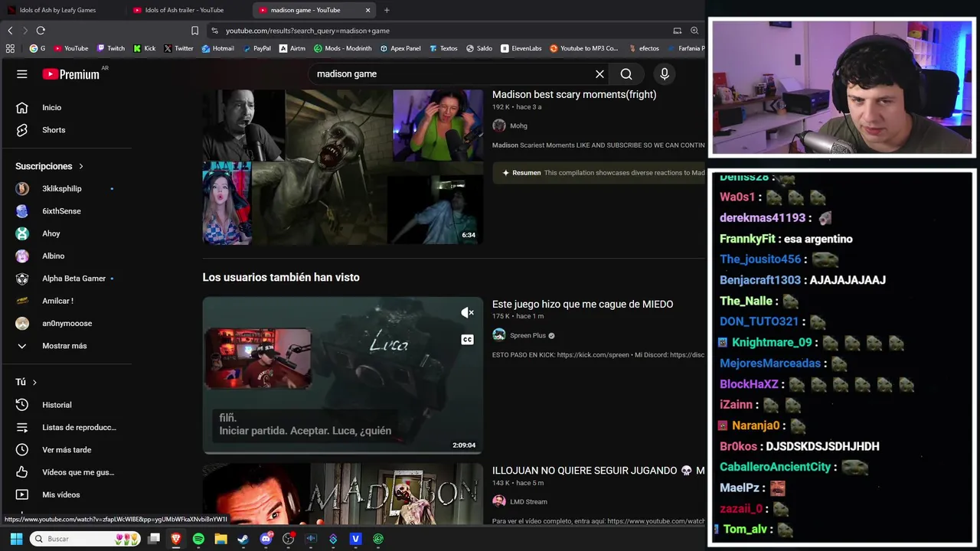Play the Spreen Plus video preview thumbnail

pyautogui.click(x=343, y=375)
